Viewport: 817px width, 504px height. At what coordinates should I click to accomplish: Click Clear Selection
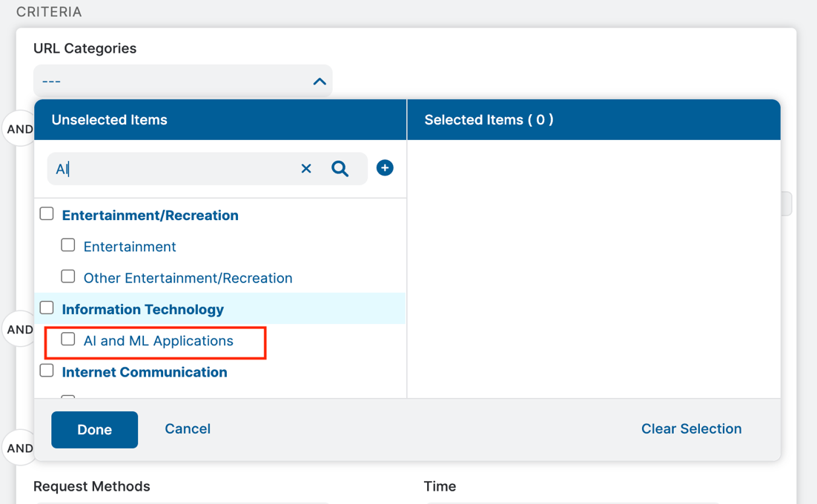(x=691, y=429)
